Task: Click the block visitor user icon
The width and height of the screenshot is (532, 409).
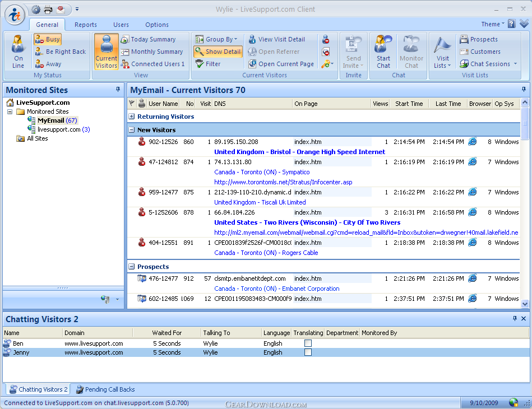Action: tap(326, 39)
